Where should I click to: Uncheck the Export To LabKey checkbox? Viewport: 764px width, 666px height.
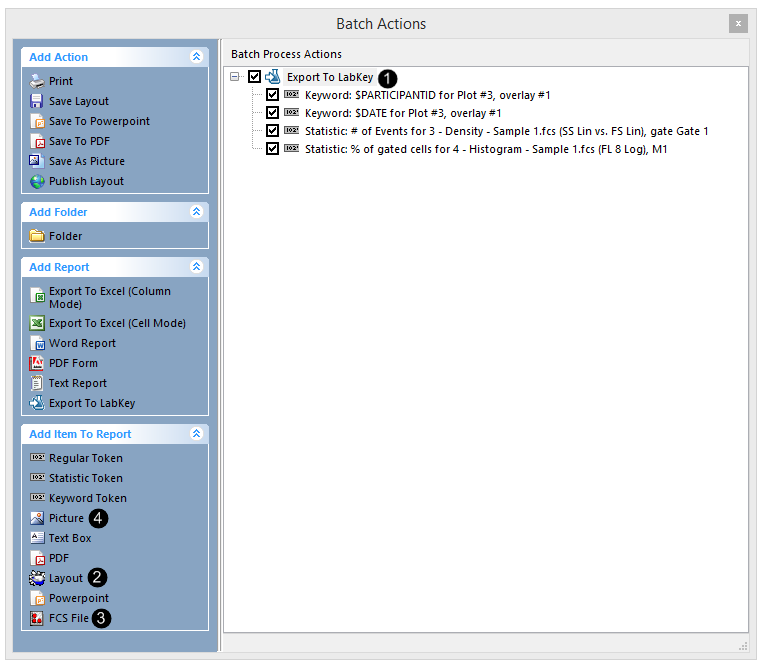(254, 77)
